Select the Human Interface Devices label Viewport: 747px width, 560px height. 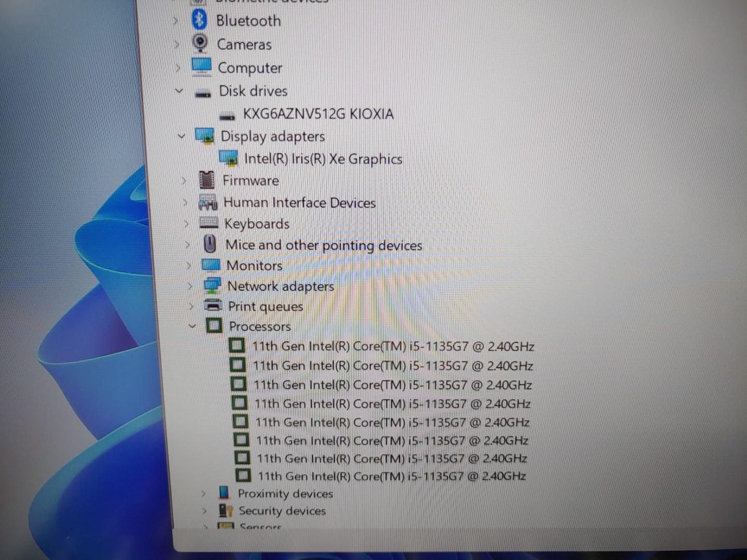(300, 202)
